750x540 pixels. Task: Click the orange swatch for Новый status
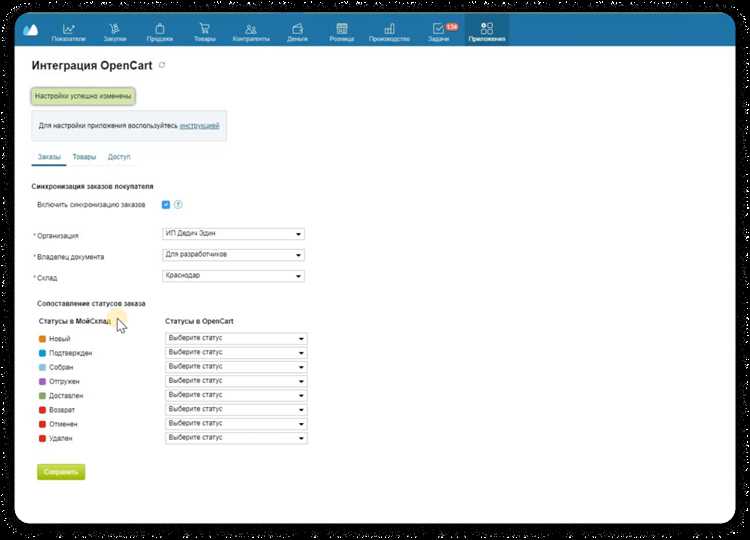click(42, 339)
